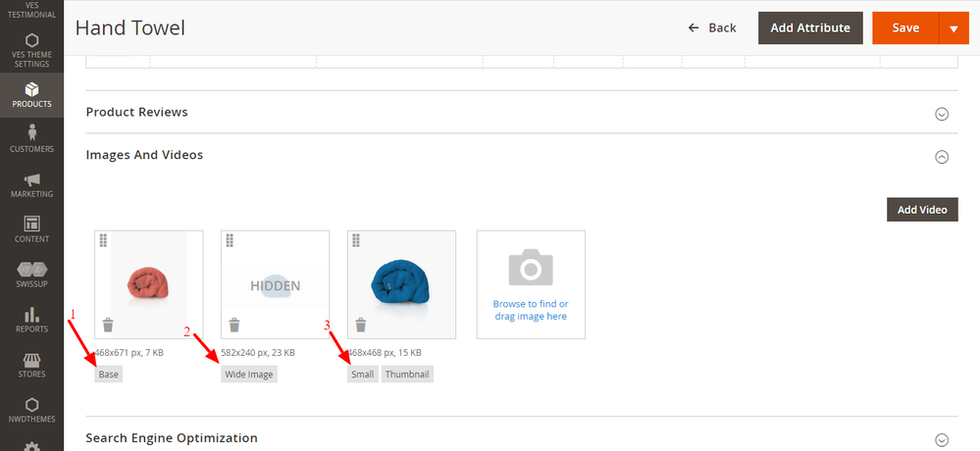
Task: Delete the red towel image
Action: coord(108,326)
